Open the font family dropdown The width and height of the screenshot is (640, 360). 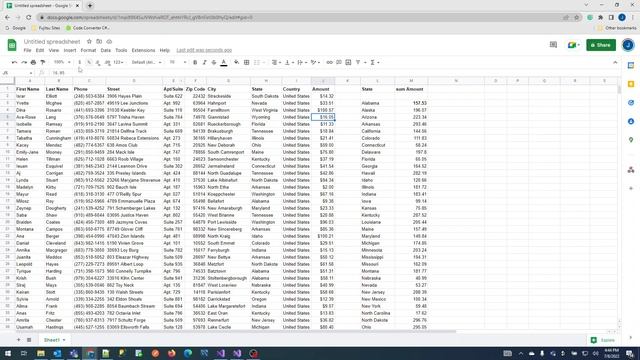(x=146, y=62)
